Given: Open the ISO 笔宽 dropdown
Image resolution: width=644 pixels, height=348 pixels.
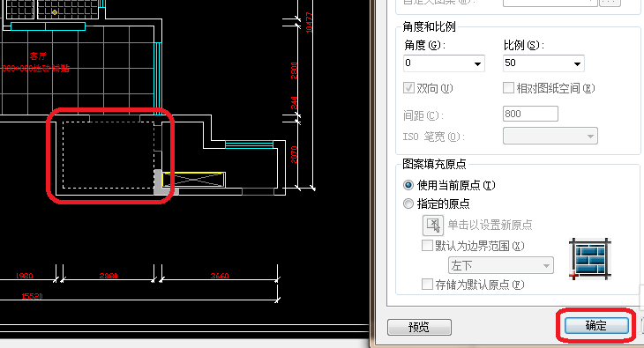Looking at the screenshot, I should click(550, 136).
